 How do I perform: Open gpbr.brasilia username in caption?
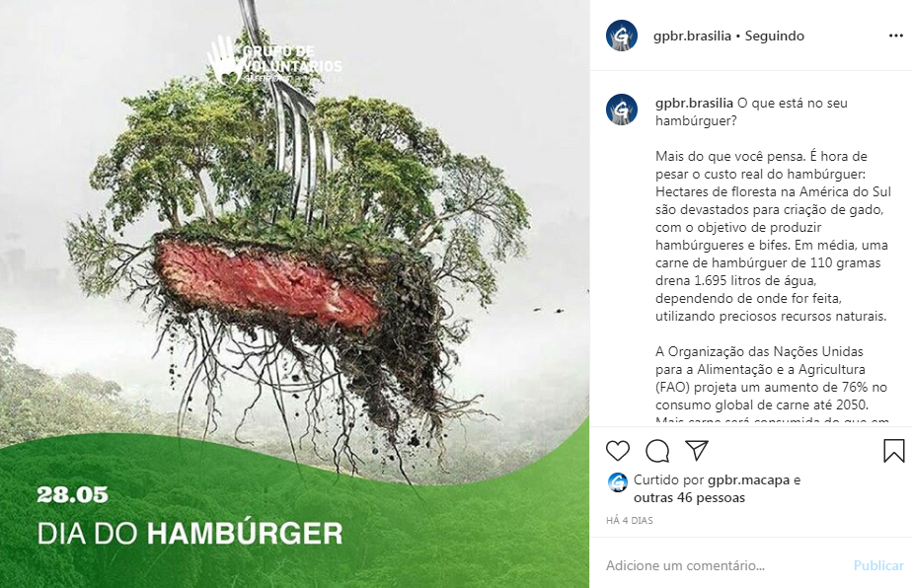click(694, 103)
